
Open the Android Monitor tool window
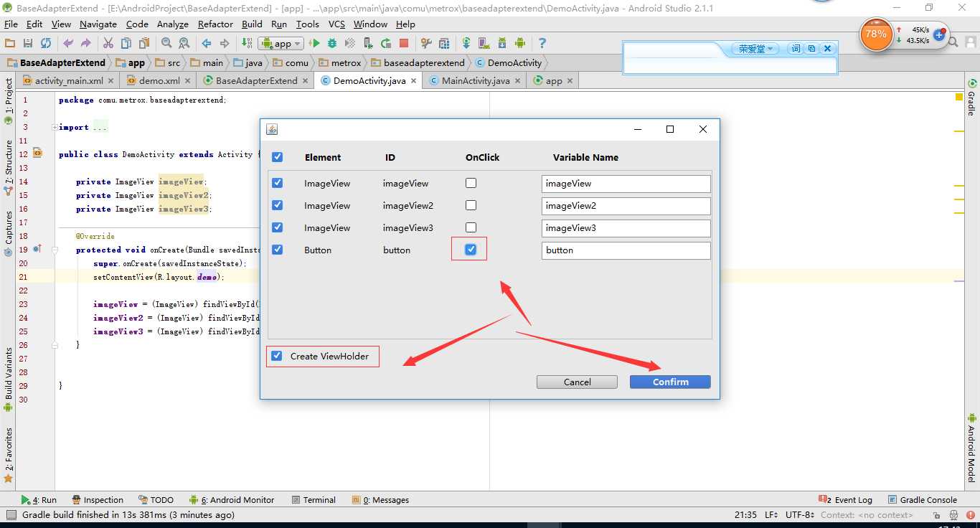[x=232, y=500]
